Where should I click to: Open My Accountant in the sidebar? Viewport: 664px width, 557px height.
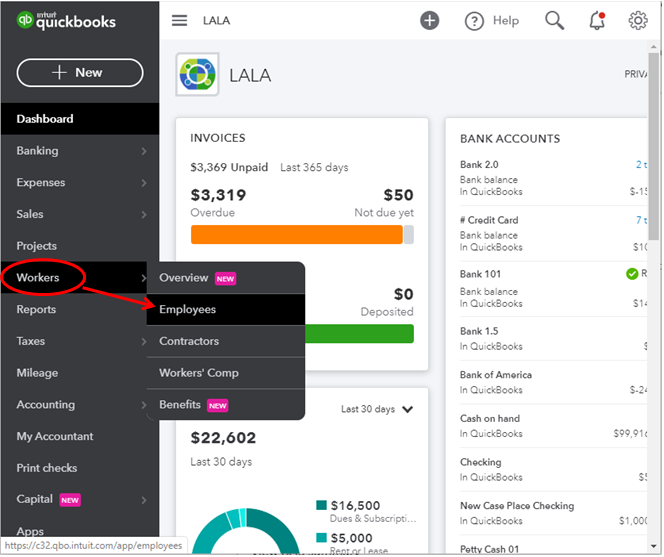point(55,437)
